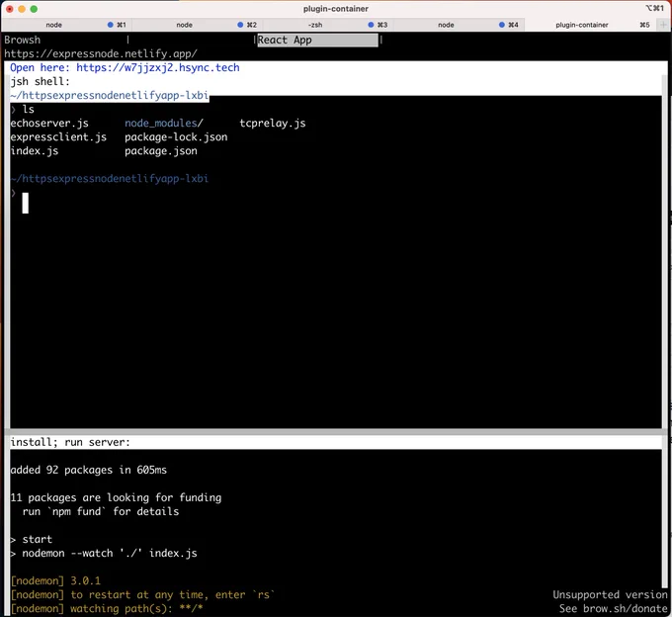
Task: Click the nodemon restart 'rs' hint line
Action: coord(142,594)
